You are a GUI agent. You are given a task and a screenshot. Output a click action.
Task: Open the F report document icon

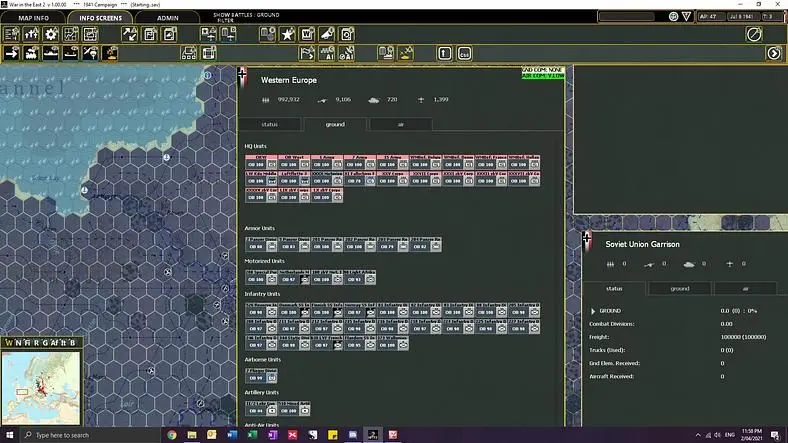150,34
